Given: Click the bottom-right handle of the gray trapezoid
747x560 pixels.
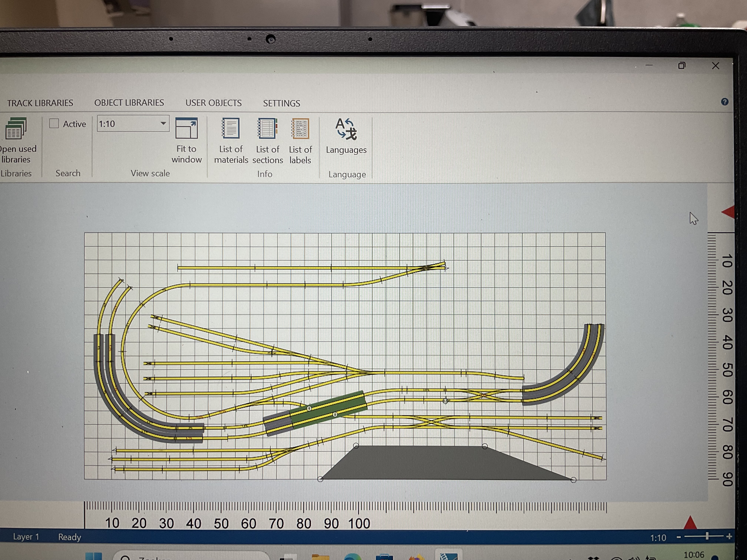Looking at the screenshot, I should point(573,480).
